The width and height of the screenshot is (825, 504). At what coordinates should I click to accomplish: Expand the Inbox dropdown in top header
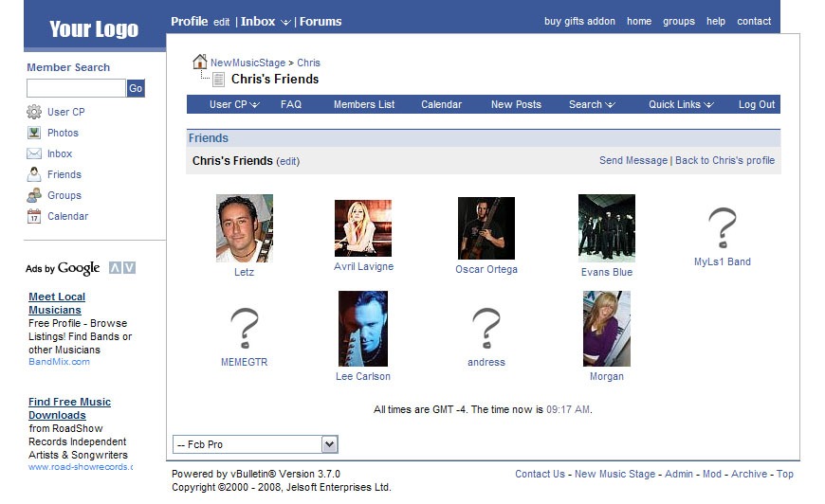285,22
